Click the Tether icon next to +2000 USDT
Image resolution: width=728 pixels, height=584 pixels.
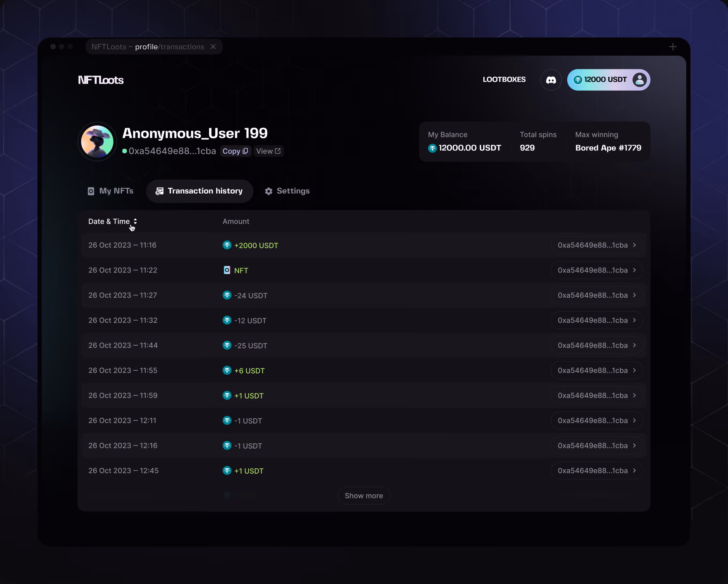[227, 245]
